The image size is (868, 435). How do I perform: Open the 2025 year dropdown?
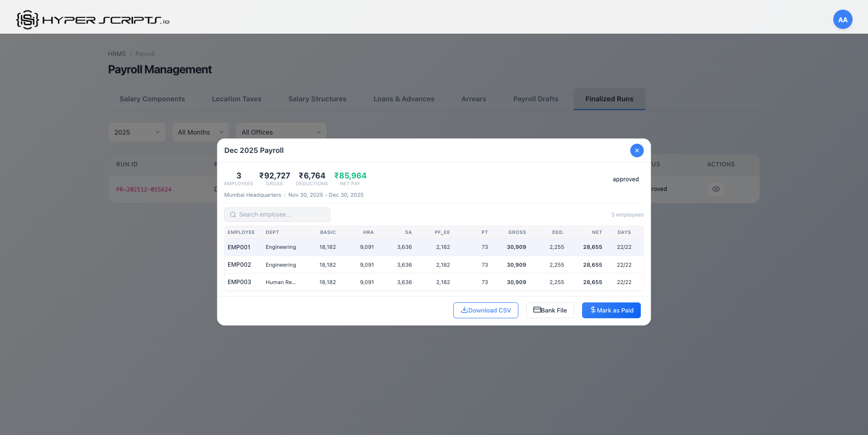point(137,132)
